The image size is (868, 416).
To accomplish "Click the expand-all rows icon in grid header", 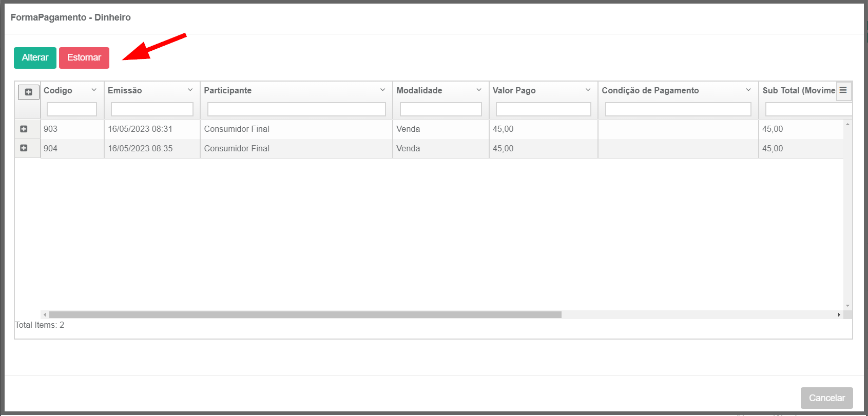I will tap(28, 92).
